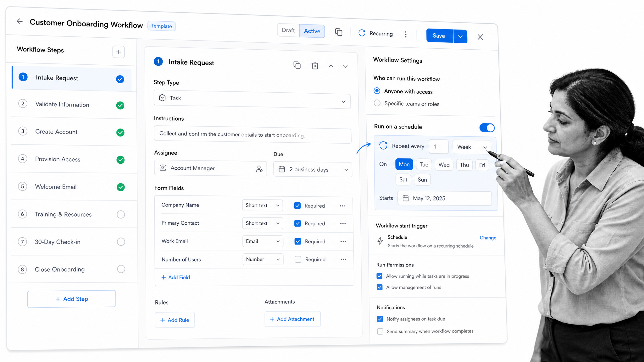Uncheck Required for Primary Contact
This screenshot has height=362, width=644.
297,223
